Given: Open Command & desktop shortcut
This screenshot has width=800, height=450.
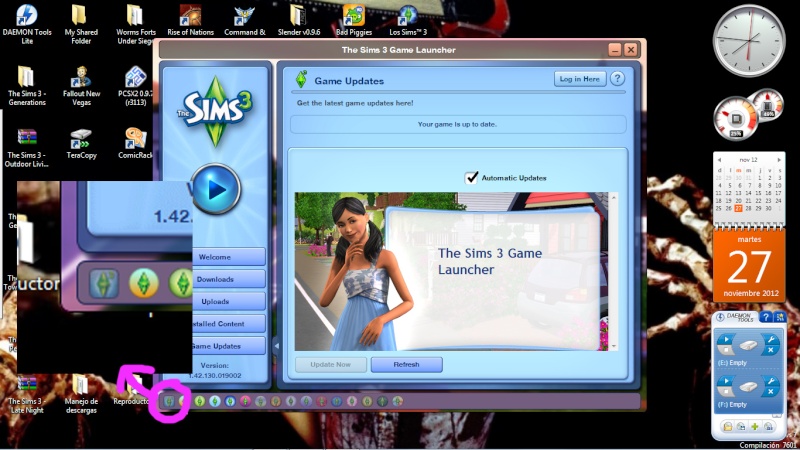Looking at the screenshot, I should [x=244, y=20].
